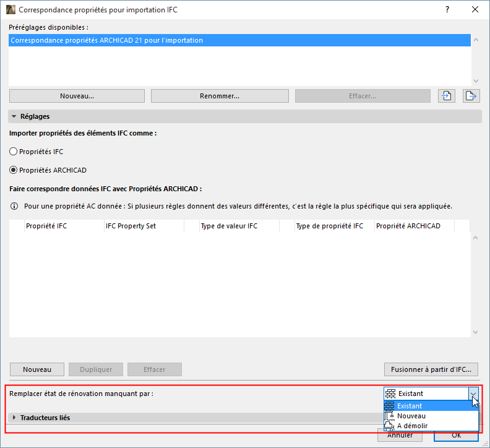This screenshot has width=490, height=448.
Task: Select the Propriétés ARCHICAD radio button
Action: pyautogui.click(x=13, y=170)
